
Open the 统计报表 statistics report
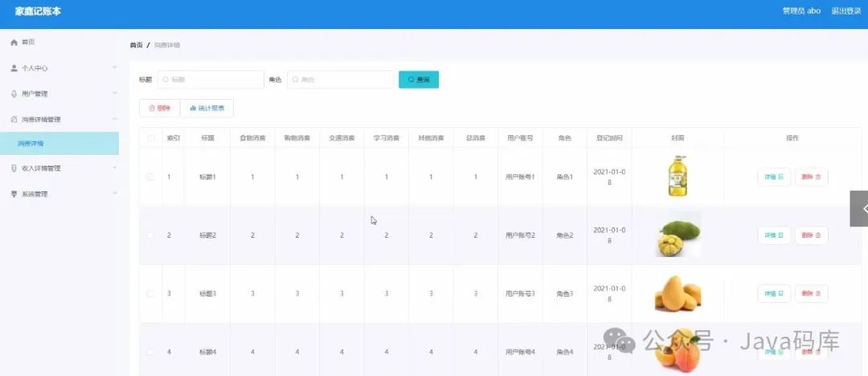click(x=207, y=108)
